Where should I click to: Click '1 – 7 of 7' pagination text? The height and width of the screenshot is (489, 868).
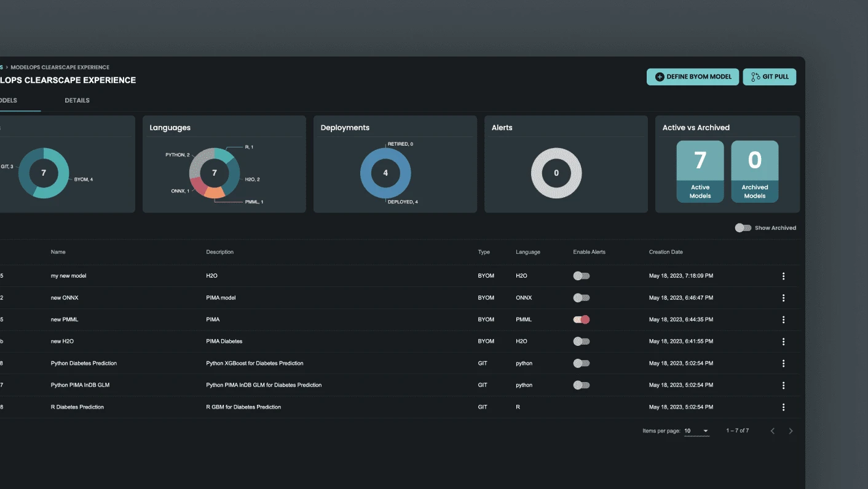(x=738, y=431)
